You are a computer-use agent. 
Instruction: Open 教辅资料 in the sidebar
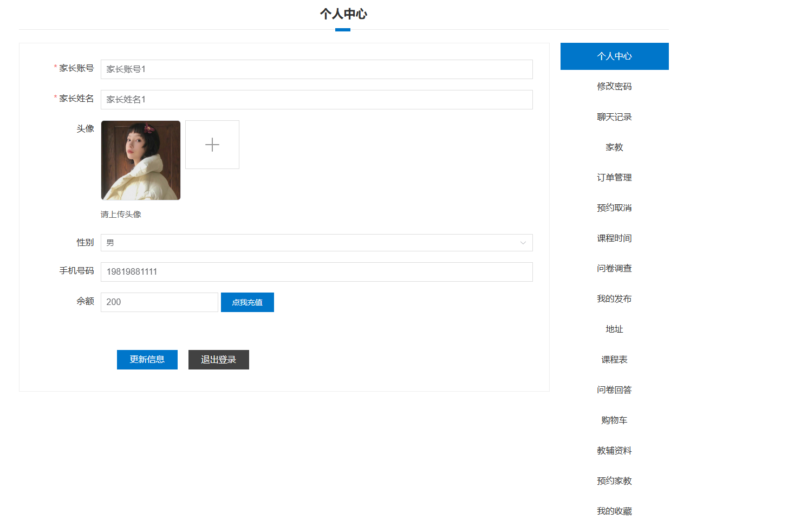click(x=614, y=451)
